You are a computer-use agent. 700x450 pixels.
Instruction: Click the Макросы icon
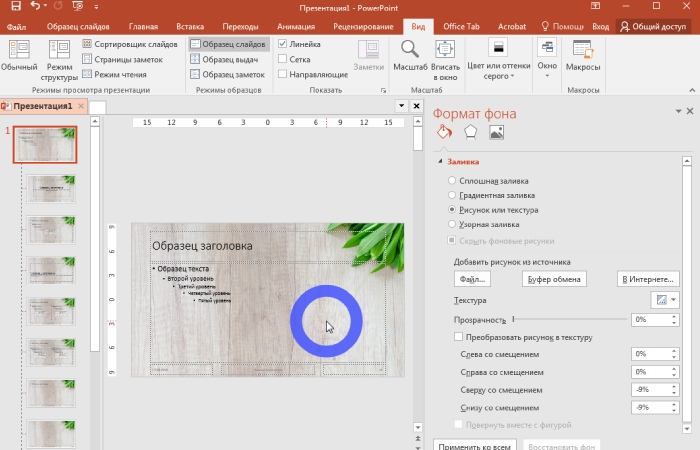[x=583, y=49]
